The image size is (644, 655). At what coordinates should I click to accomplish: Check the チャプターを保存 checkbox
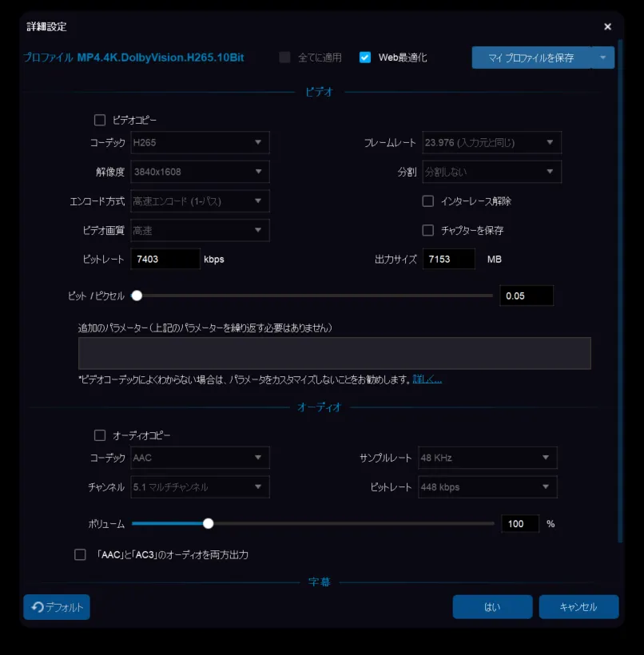pyautogui.click(x=428, y=230)
